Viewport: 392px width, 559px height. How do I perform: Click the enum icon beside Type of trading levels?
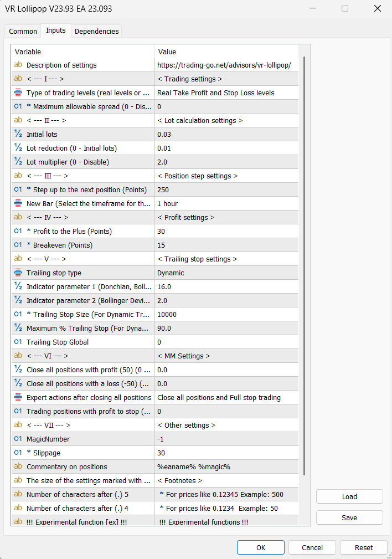click(18, 93)
